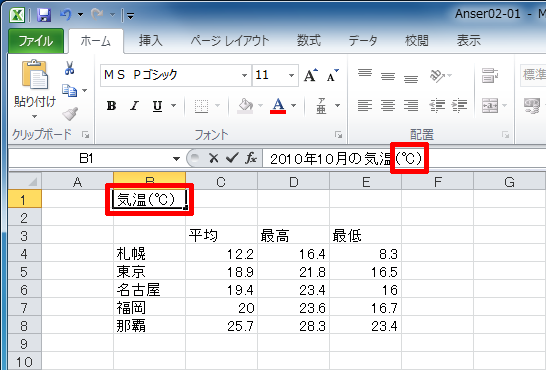Click the font size box showing 11

269,75
